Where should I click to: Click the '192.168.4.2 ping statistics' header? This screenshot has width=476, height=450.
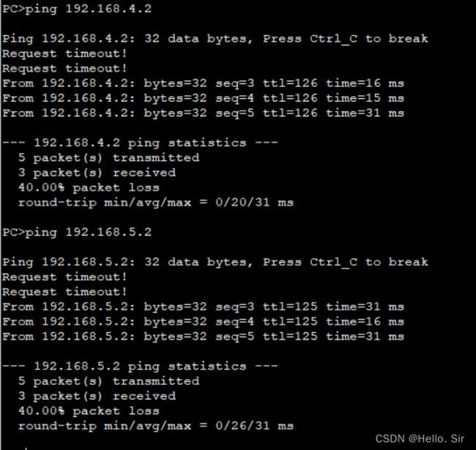140,143
